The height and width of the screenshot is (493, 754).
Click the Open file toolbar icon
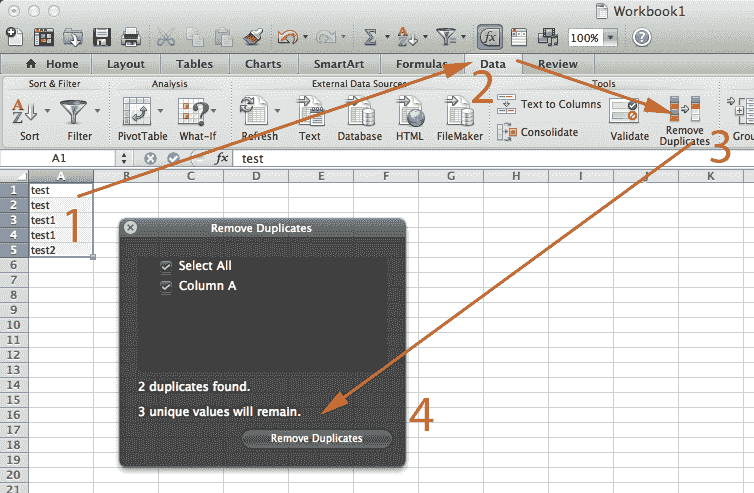(73, 37)
